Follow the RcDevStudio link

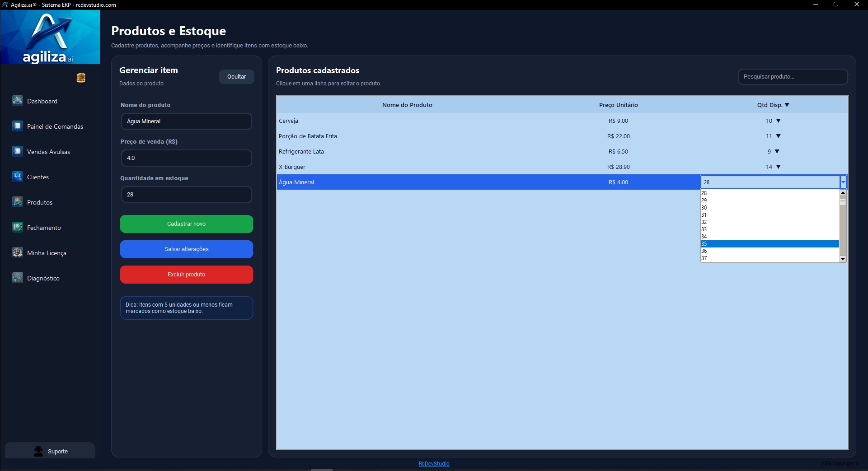(x=434, y=464)
